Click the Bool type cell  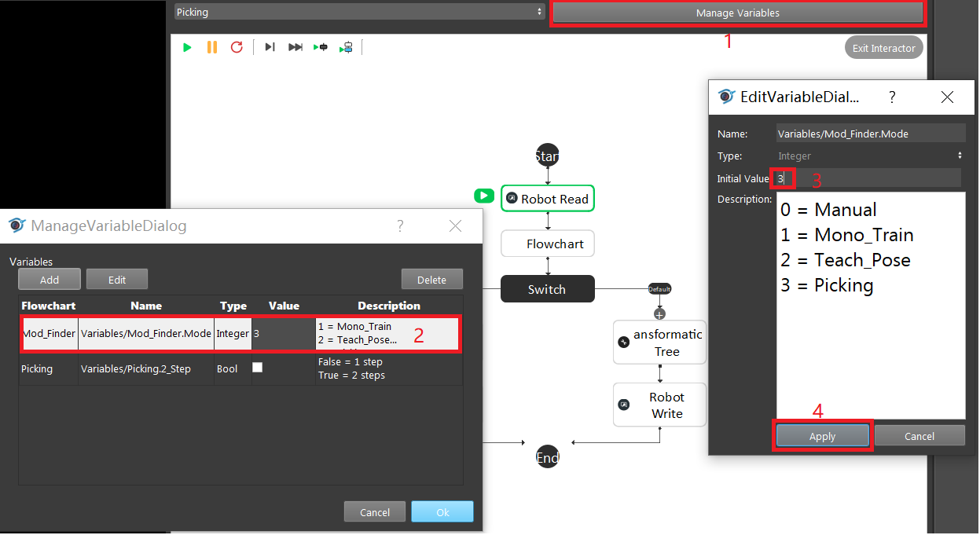coord(233,368)
